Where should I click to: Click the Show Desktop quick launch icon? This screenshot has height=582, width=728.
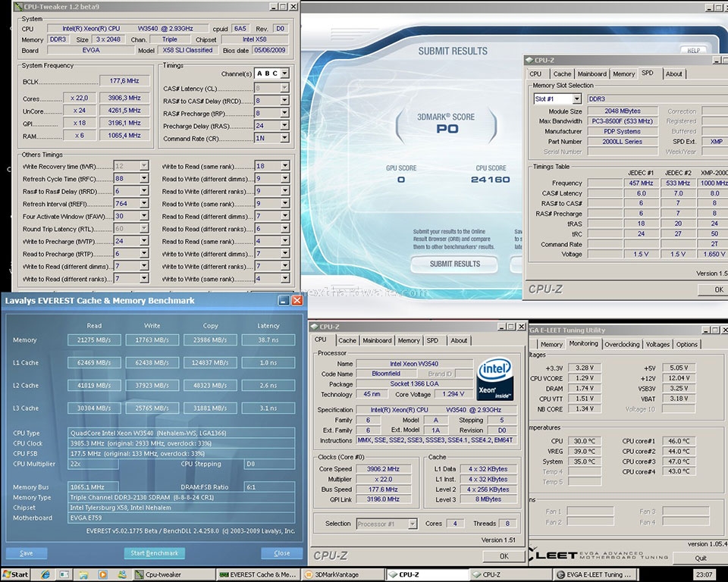(64, 574)
